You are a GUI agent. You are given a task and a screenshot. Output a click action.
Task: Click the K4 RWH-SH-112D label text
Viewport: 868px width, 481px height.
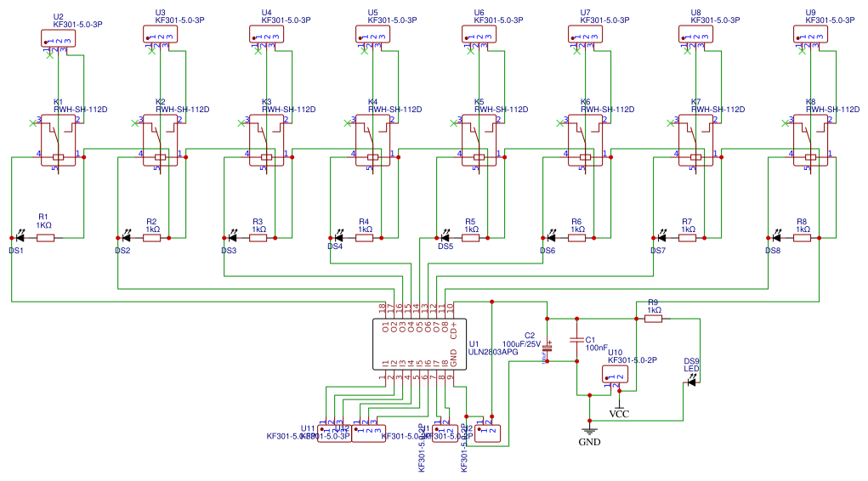(x=394, y=110)
